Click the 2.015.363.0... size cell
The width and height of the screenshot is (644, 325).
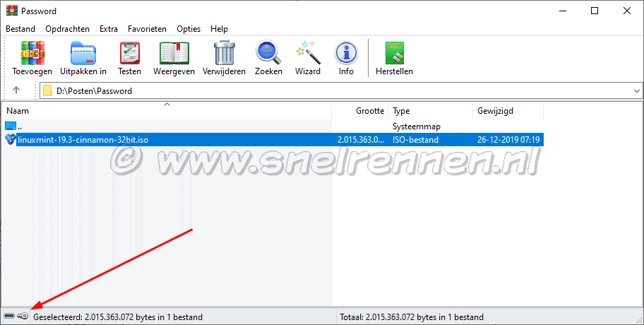pos(361,140)
